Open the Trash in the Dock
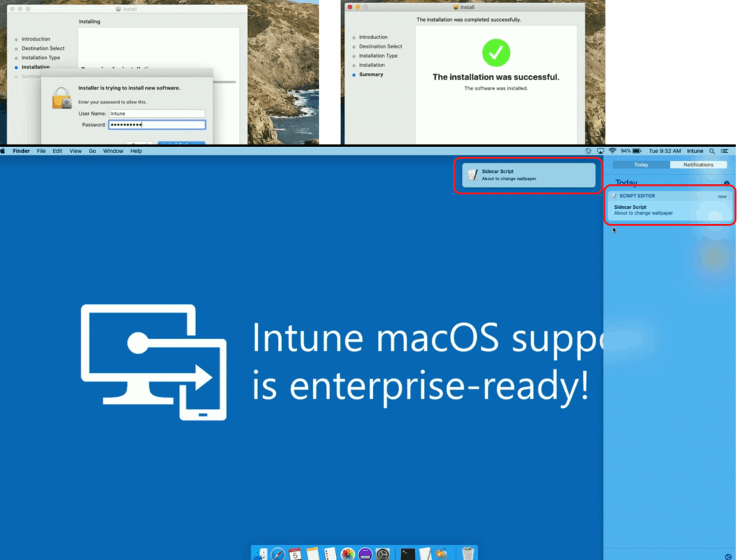This screenshot has height=560, width=740. pos(468,554)
